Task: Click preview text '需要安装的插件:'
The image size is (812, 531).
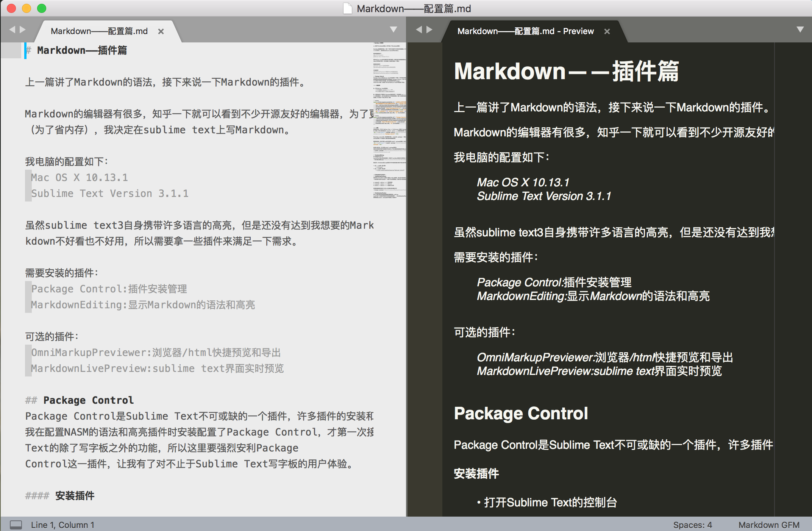Action: (x=496, y=257)
